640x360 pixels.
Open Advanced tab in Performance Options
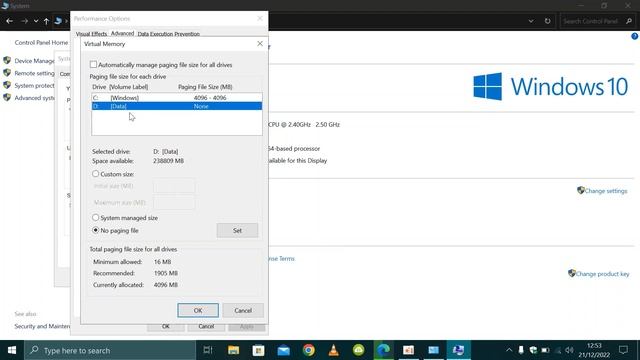[122, 33]
